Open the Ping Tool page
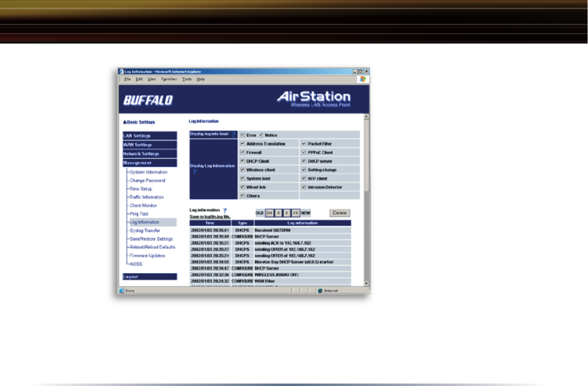Image resolution: width=588 pixels, height=386 pixels. [x=139, y=214]
